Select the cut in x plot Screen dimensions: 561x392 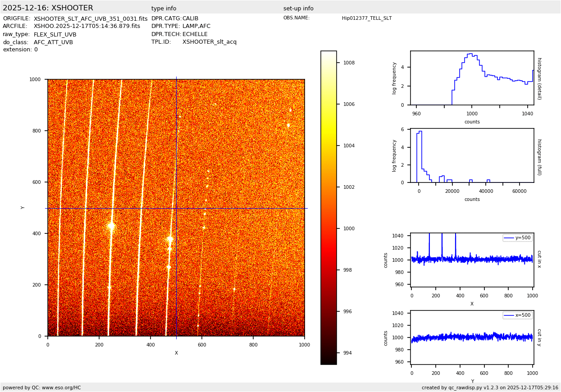472,260
